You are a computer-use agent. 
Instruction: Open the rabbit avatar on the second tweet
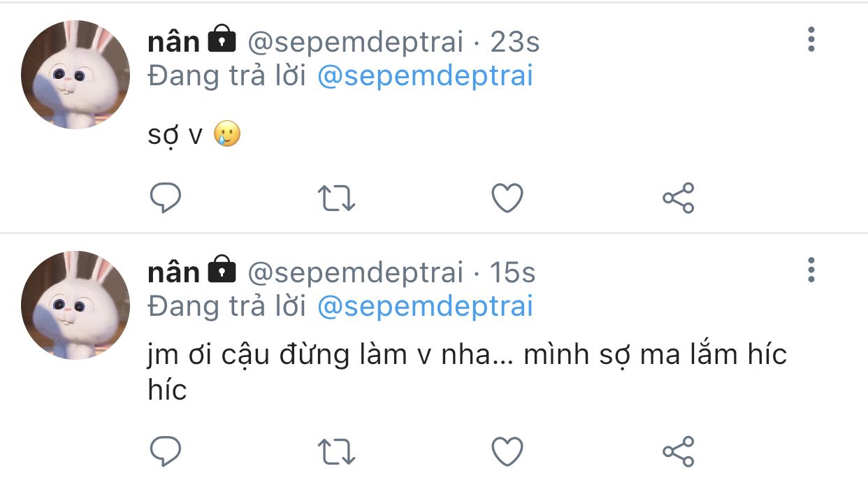tap(75, 305)
